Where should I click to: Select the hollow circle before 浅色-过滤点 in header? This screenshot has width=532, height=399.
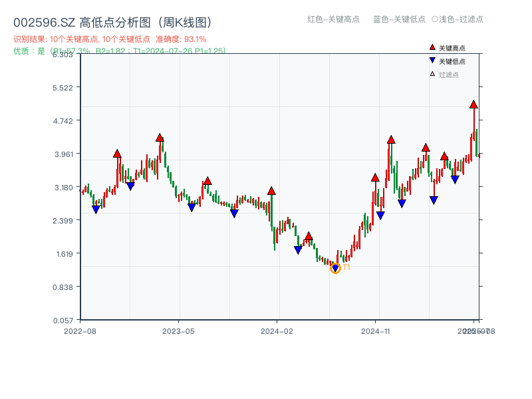(x=435, y=19)
